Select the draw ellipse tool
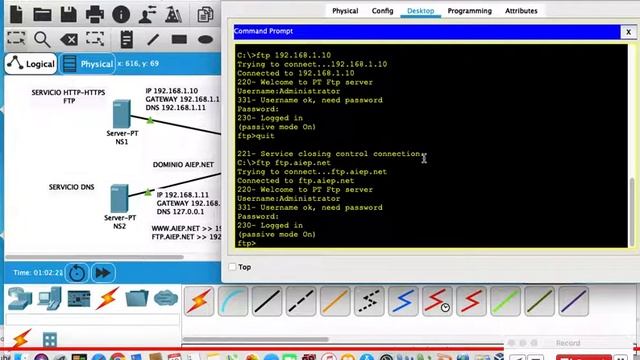The width and height of the screenshot is (640, 360). pos(205,40)
